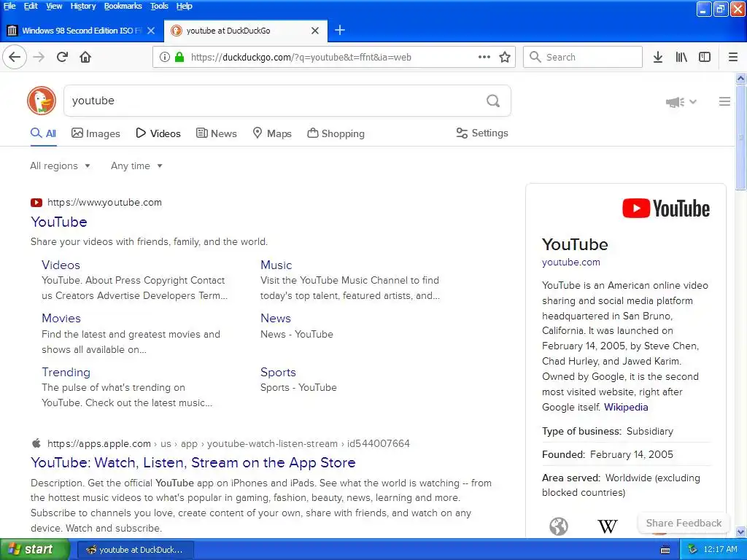Open the Help menu
Image resolution: width=747 pixels, height=560 pixels.
pos(184,6)
